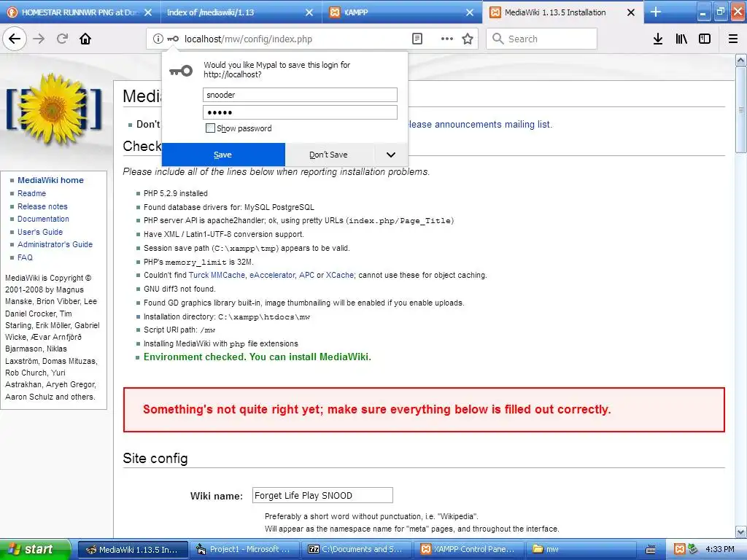This screenshot has width=747, height=560.
Task: Enable the Show password checkbox
Action: [210, 128]
